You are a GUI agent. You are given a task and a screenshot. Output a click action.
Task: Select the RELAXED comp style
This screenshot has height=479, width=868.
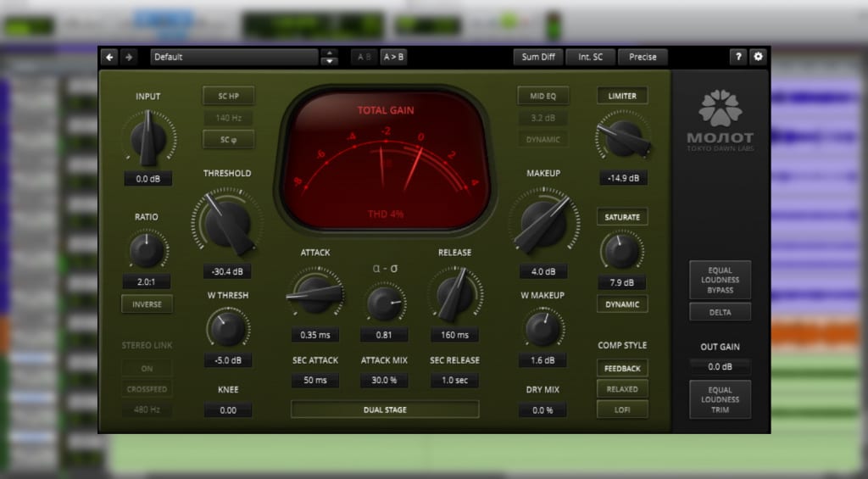tap(622, 389)
